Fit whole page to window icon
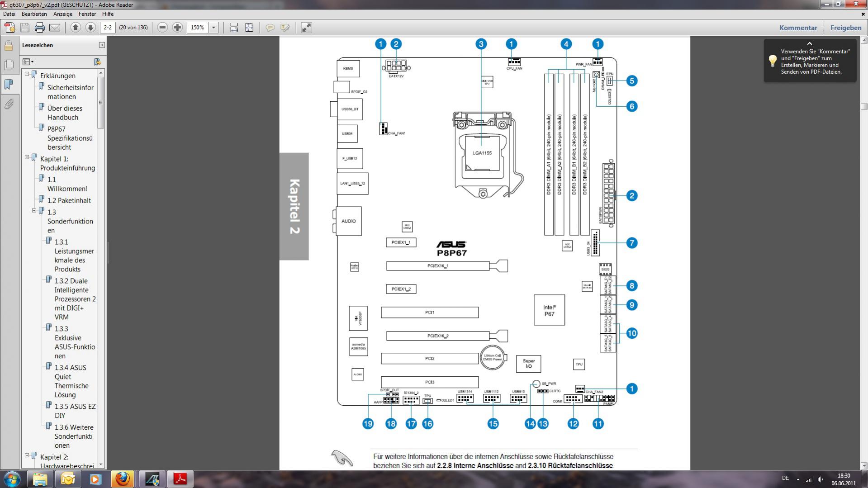The height and width of the screenshot is (488, 868). (x=249, y=28)
